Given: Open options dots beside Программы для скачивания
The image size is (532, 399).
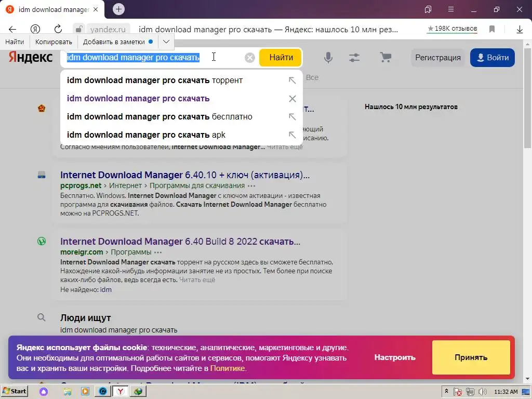Looking at the screenshot, I should tap(251, 186).
